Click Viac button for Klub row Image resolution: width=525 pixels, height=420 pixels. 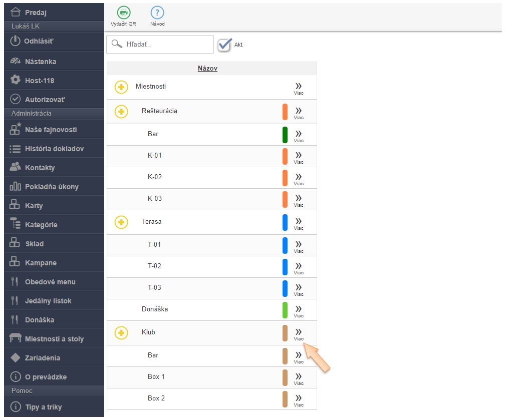click(x=299, y=333)
